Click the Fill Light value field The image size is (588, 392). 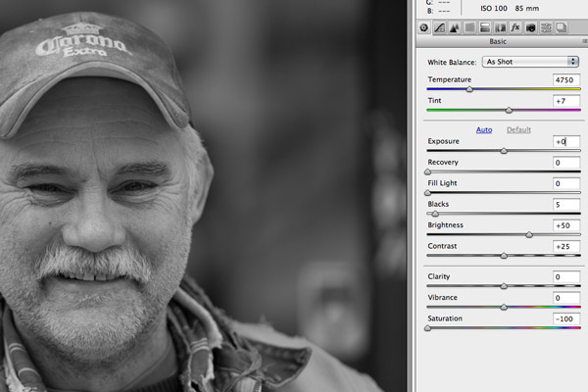click(x=566, y=183)
